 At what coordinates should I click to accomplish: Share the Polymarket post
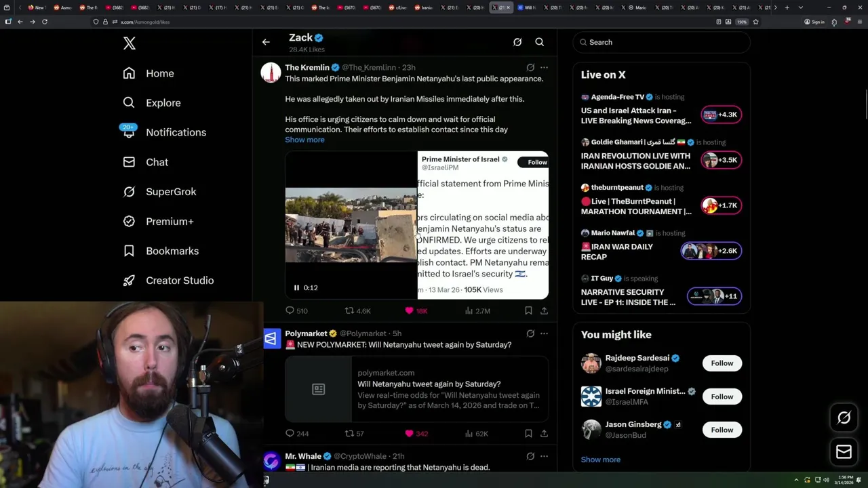point(544,433)
